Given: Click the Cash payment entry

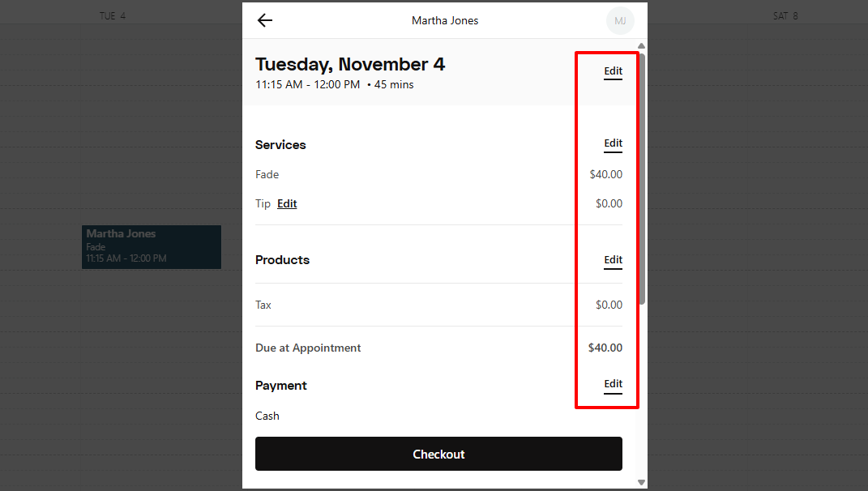Looking at the screenshot, I should coord(267,416).
